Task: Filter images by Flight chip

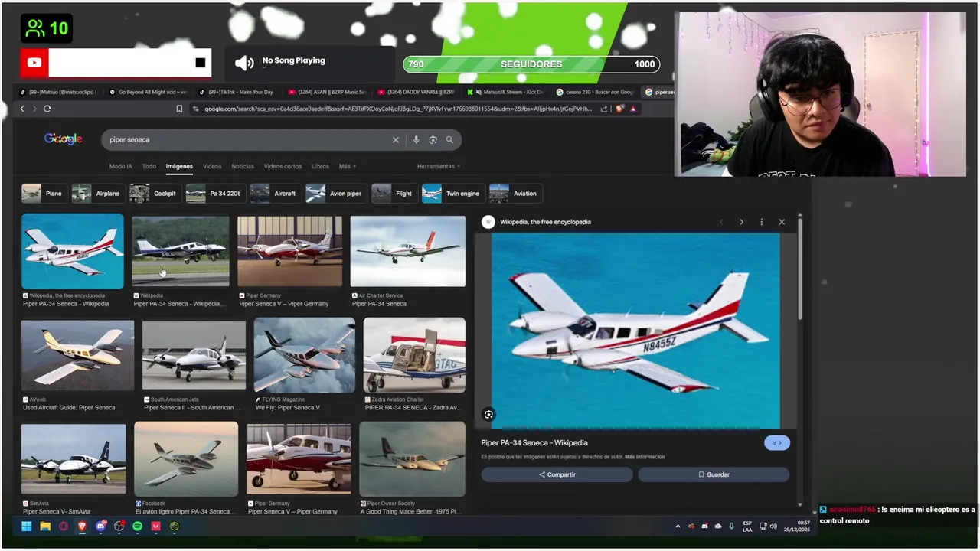Action: click(394, 194)
